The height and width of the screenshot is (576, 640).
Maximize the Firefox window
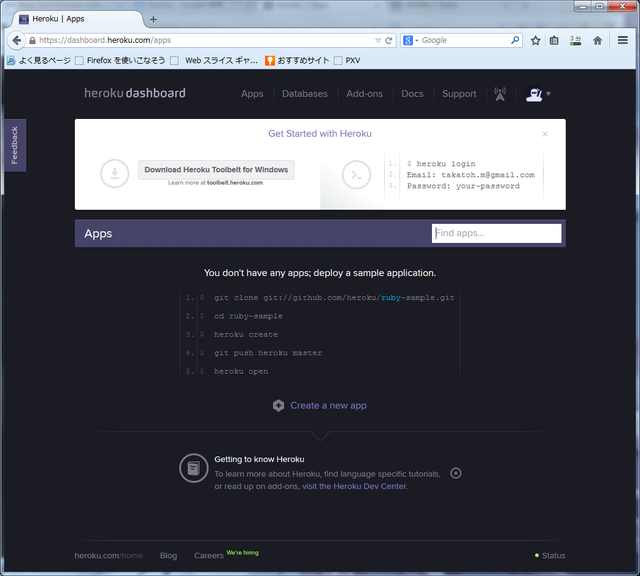(599, 6)
